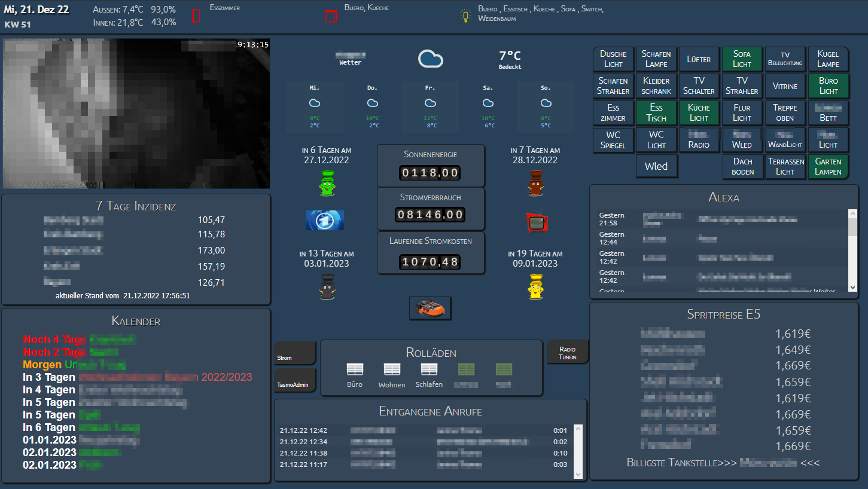Toggle the Schafen Lampe switch
Screen dimensions: 868x489
656,59
